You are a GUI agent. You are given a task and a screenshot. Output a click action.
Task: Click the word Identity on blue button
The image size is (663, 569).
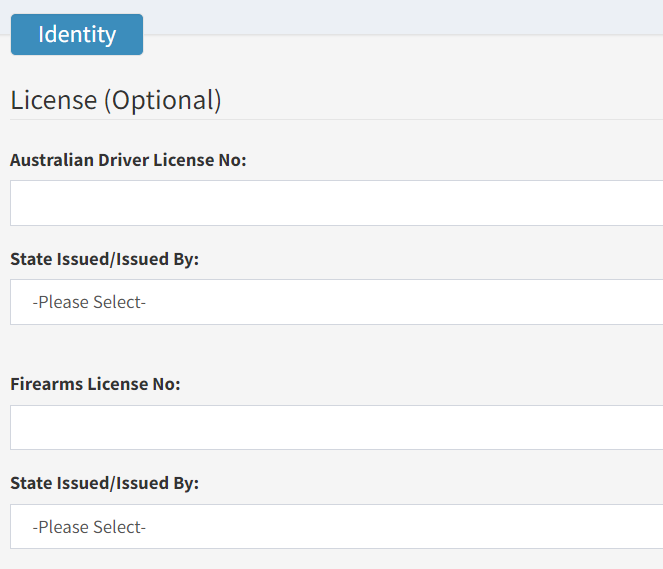[x=77, y=35]
